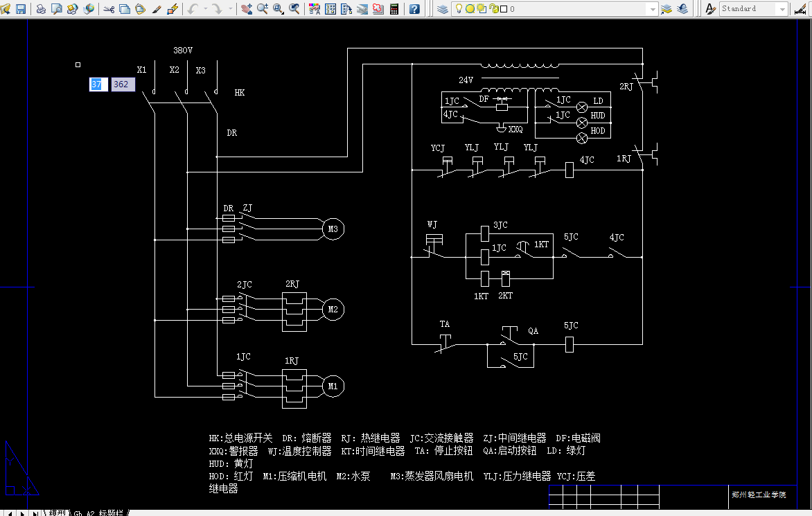
Task: Click the 2KT time relay label
Action: point(506,296)
